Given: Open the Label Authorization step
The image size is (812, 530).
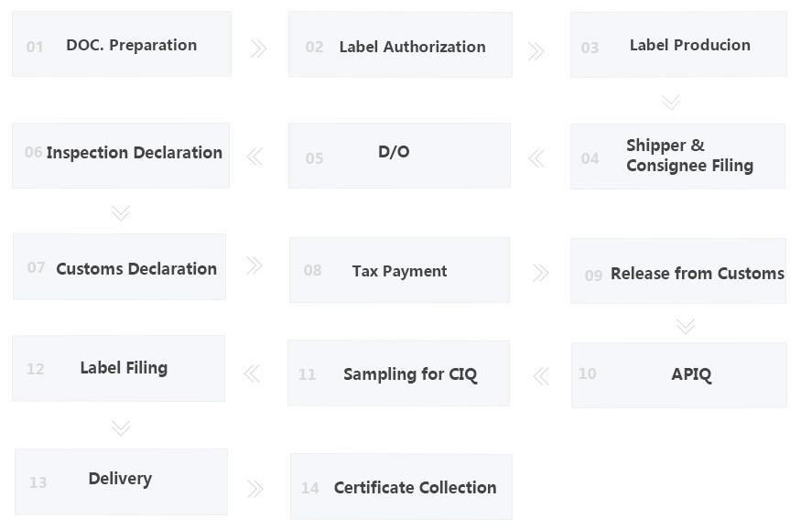Looking at the screenshot, I should [400, 46].
